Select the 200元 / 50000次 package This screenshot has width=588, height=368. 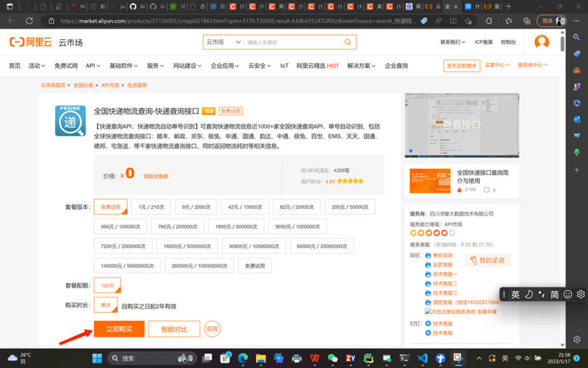tap(350, 207)
